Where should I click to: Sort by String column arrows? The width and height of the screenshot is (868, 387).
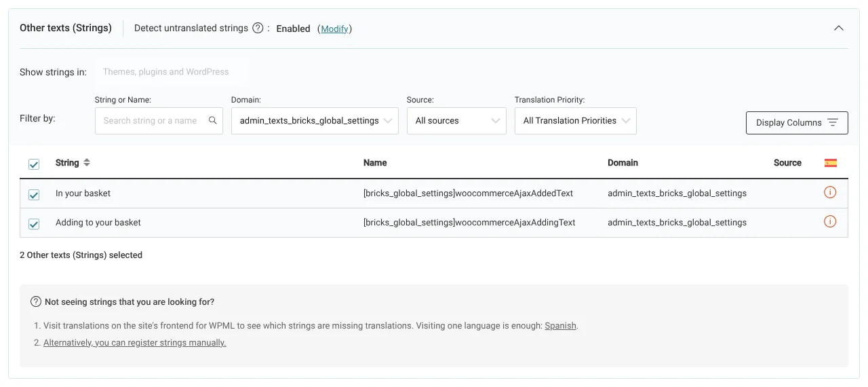[x=87, y=163]
